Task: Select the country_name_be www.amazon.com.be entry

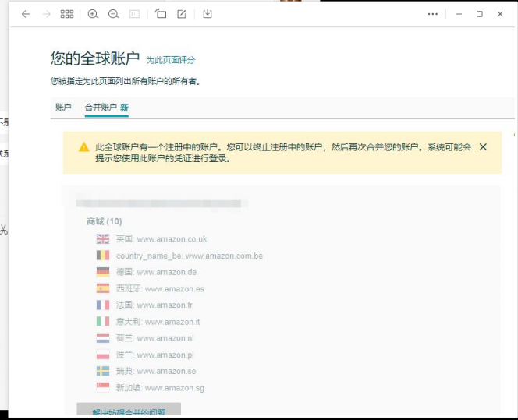Action: 179,256
